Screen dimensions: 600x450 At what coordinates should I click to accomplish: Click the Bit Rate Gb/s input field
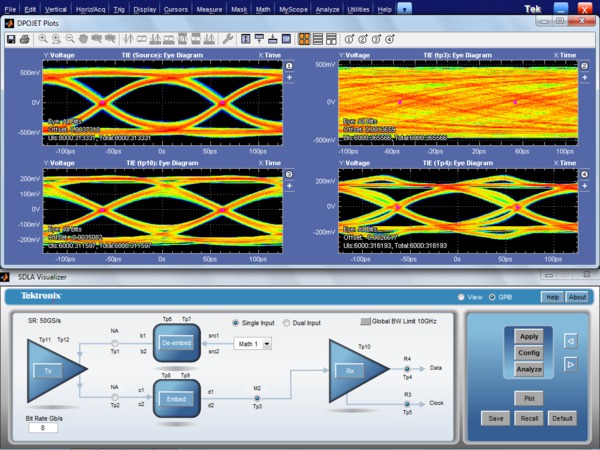[43, 428]
